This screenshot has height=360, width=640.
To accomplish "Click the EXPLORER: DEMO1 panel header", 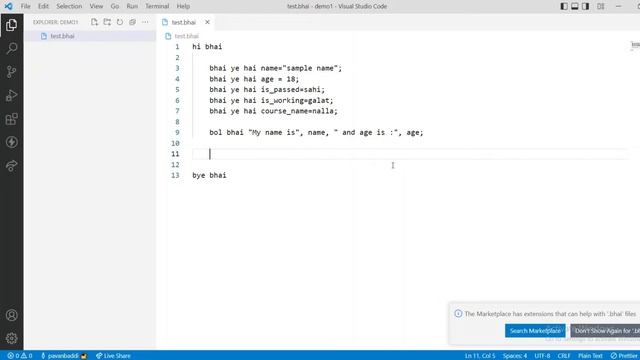I will tap(56, 22).
